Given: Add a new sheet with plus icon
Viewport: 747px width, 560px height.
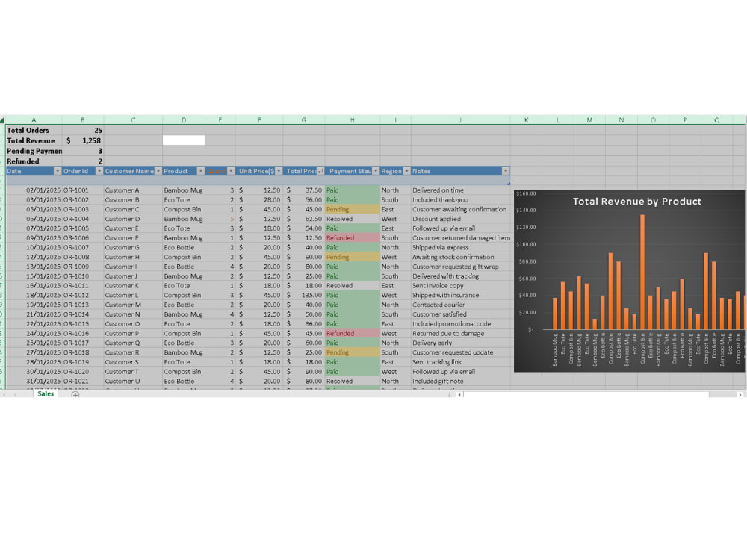Looking at the screenshot, I should pyautogui.click(x=75, y=394).
